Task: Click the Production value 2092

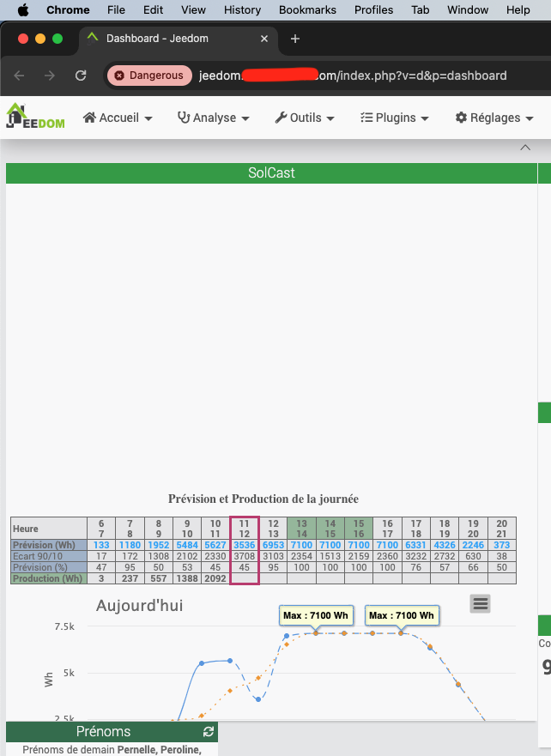Action: coord(215,578)
